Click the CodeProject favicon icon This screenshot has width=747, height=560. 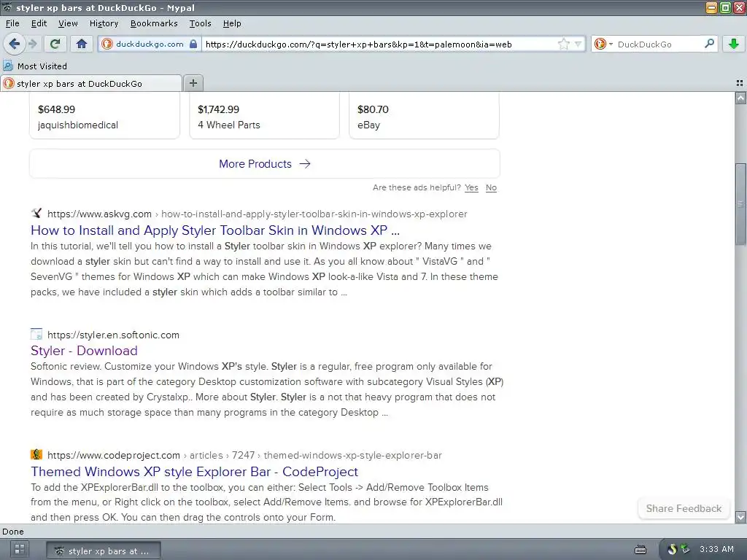36,454
